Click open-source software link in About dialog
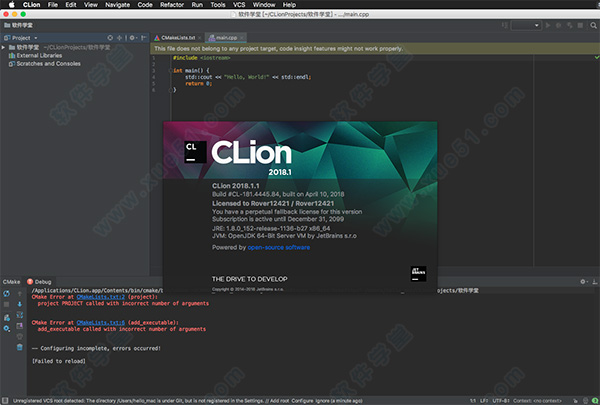Image resolution: width=600 pixels, height=405 pixels. [279, 247]
